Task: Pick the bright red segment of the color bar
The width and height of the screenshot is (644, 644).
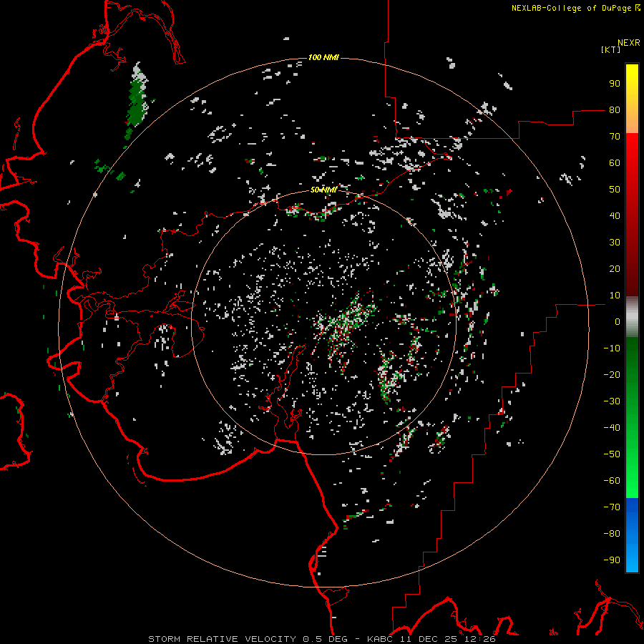Action: pyautogui.click(x=632, y=156)
